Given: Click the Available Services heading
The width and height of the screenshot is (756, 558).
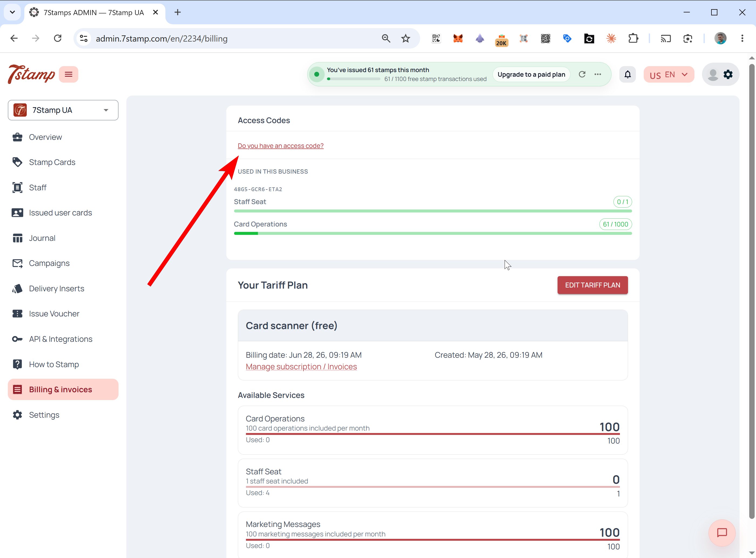Looking at the screenshot, I should (271, 395).
